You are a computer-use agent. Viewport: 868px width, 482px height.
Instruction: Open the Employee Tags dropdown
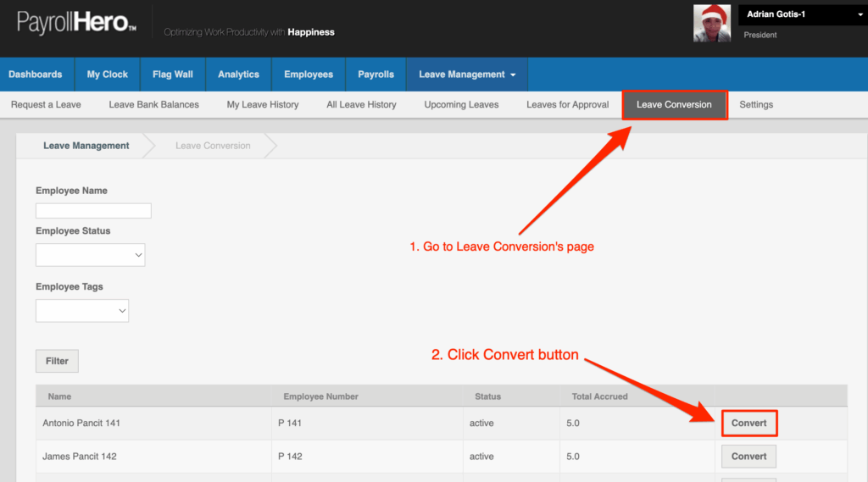[82, 311]
